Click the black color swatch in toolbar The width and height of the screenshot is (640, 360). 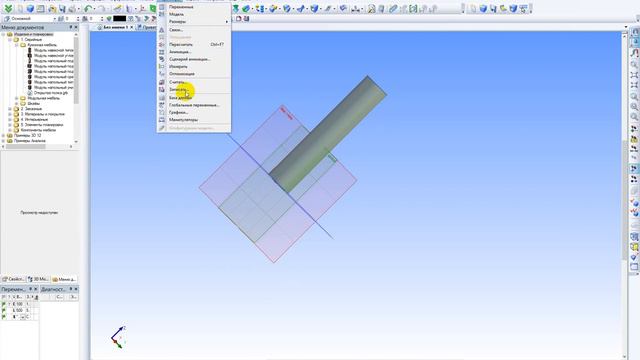[x=119, y=19]
